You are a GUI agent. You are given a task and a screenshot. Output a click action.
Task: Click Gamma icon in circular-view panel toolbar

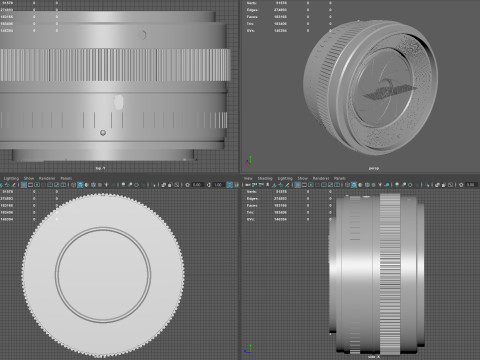(x=208, y=184)
